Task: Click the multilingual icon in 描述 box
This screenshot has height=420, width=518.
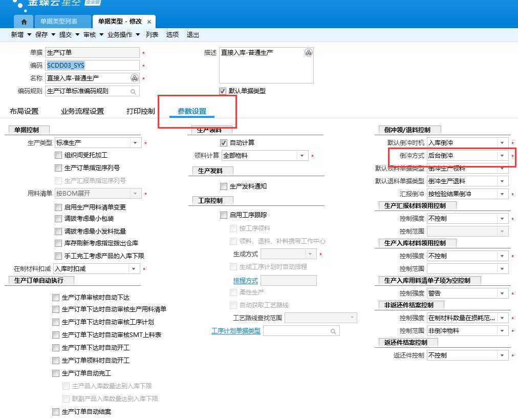Action: tap(308, 52)
